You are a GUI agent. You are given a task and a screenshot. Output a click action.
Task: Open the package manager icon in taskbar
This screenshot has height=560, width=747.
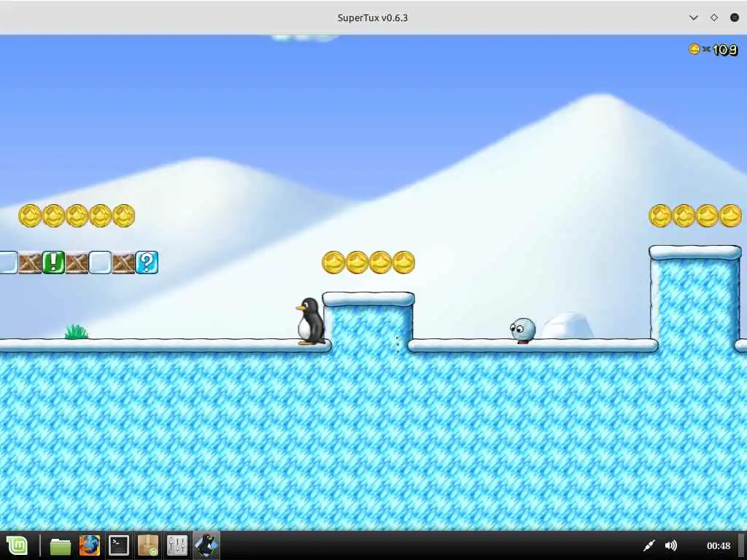147,545
